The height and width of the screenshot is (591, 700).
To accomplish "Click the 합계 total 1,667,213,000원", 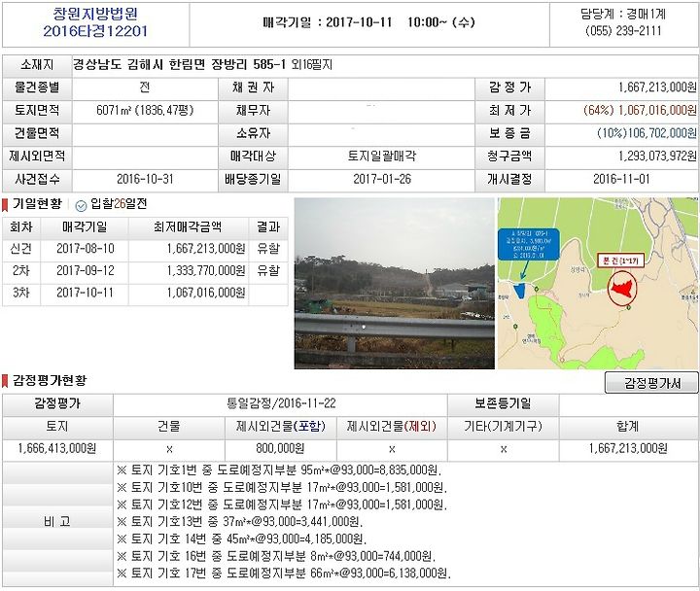I will tap(628, 448).
